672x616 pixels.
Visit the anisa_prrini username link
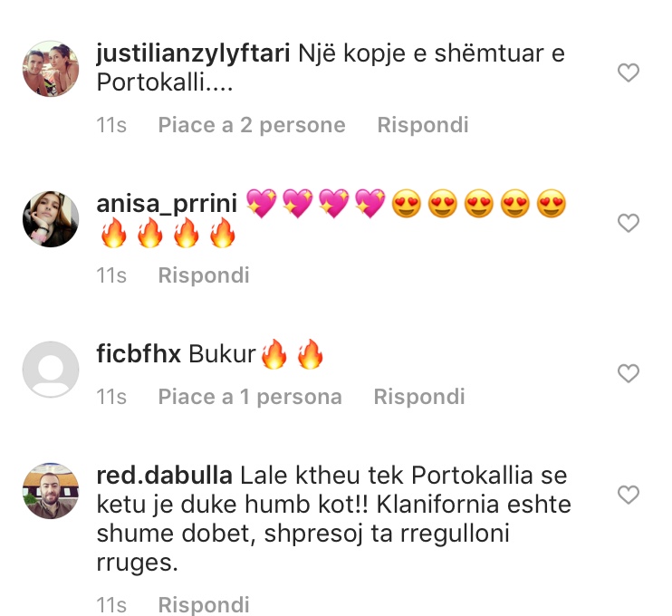click(167, 204)
